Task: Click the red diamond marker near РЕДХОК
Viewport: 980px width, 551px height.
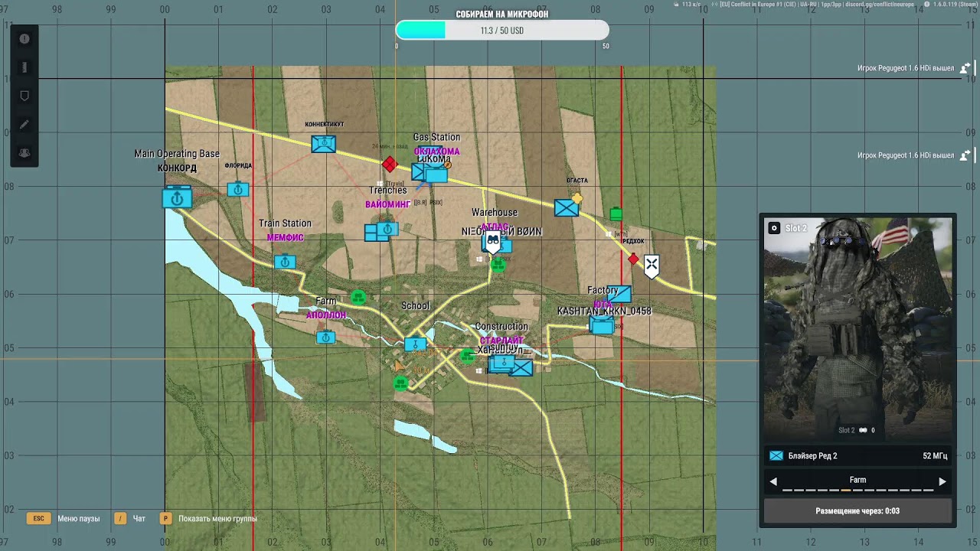Action: point(633,259)
